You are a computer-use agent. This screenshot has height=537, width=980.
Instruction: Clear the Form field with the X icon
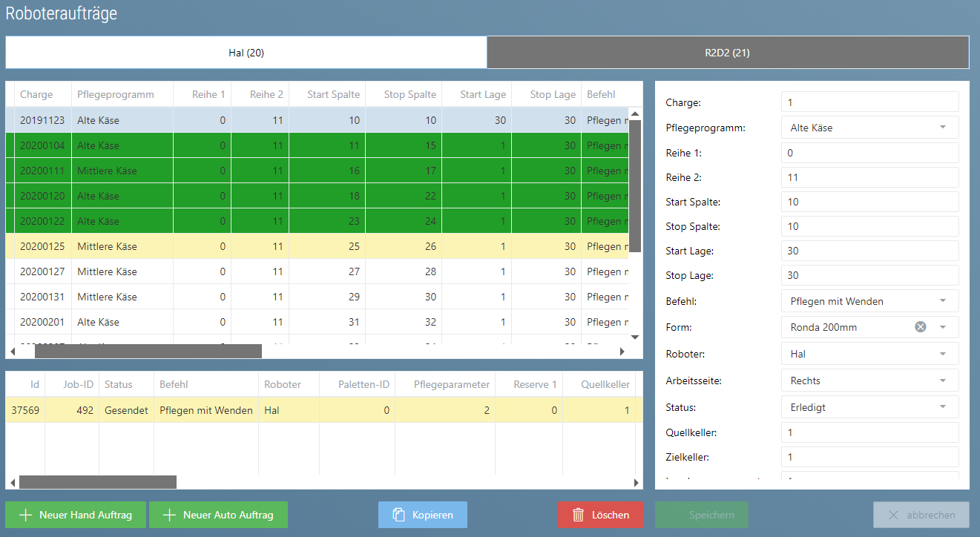920,327
